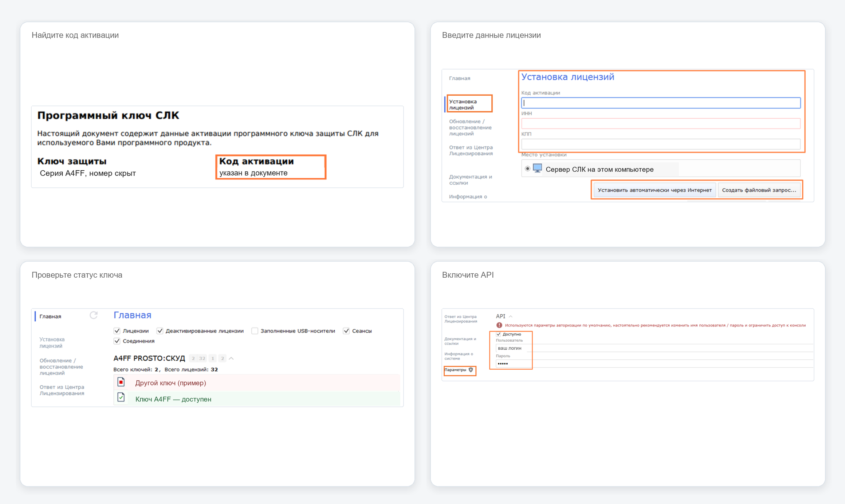Open the Параметры sidebar item

[x=455, y=370]
